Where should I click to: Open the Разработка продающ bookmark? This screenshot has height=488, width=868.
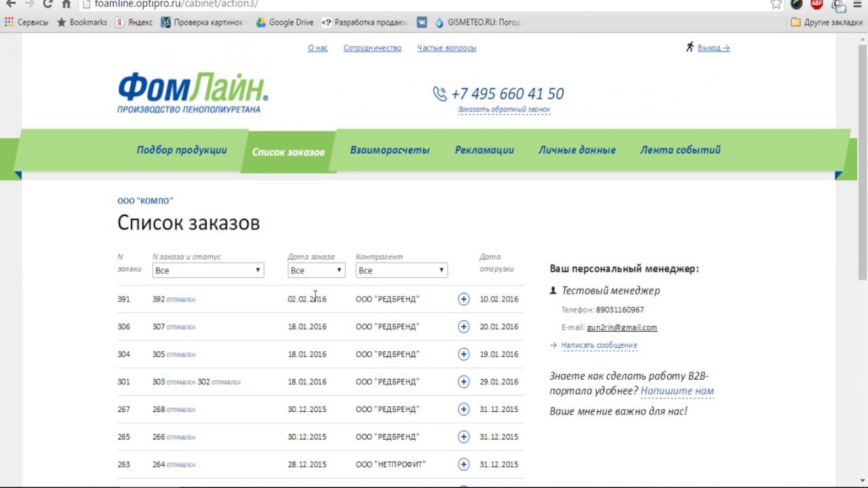[364, 22]
